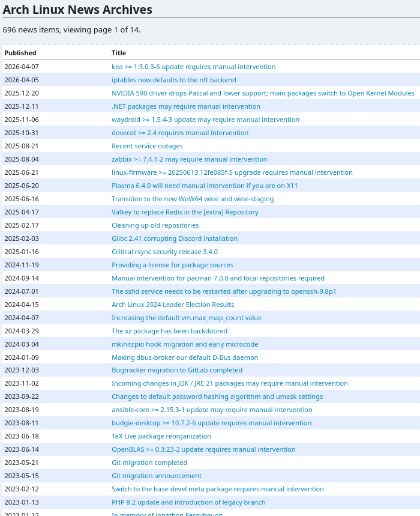
Task: Click the date 2023-06-18
Action: (x=22, y=436)
